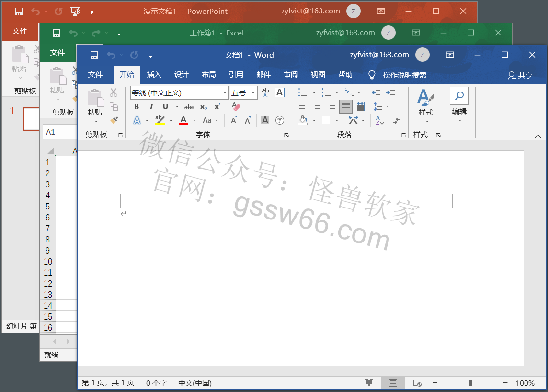Toggle bold formatting in Word

[137, 106]
